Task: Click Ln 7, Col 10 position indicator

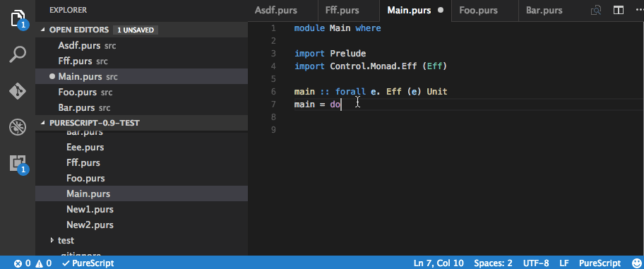Action: point(439,263)
